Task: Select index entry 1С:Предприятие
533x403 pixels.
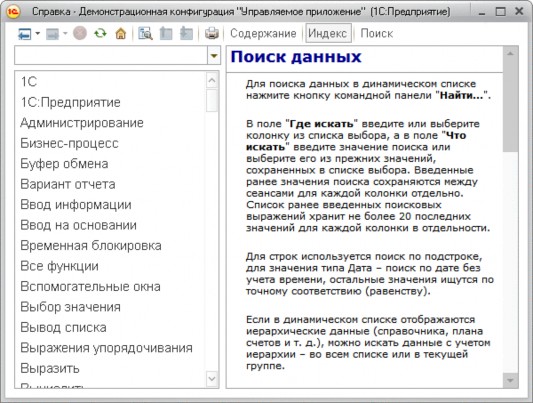Action: pos(71,102)
